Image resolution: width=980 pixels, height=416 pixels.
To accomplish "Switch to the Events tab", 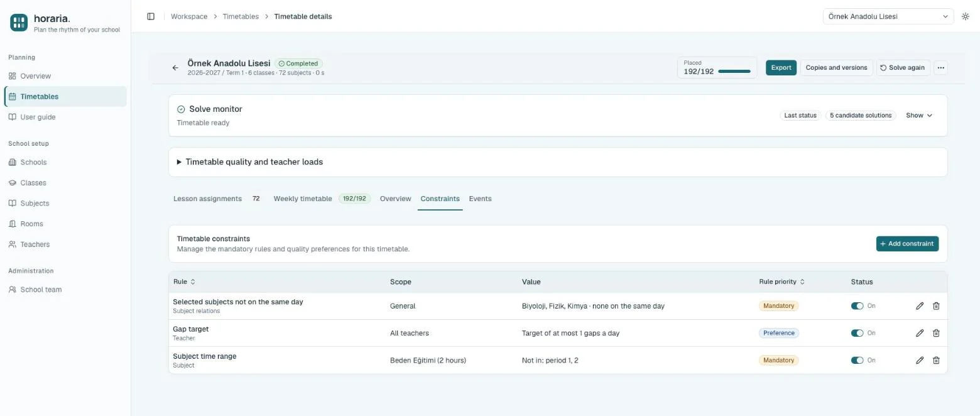I will pyautogui.click(x=480, y=199).
